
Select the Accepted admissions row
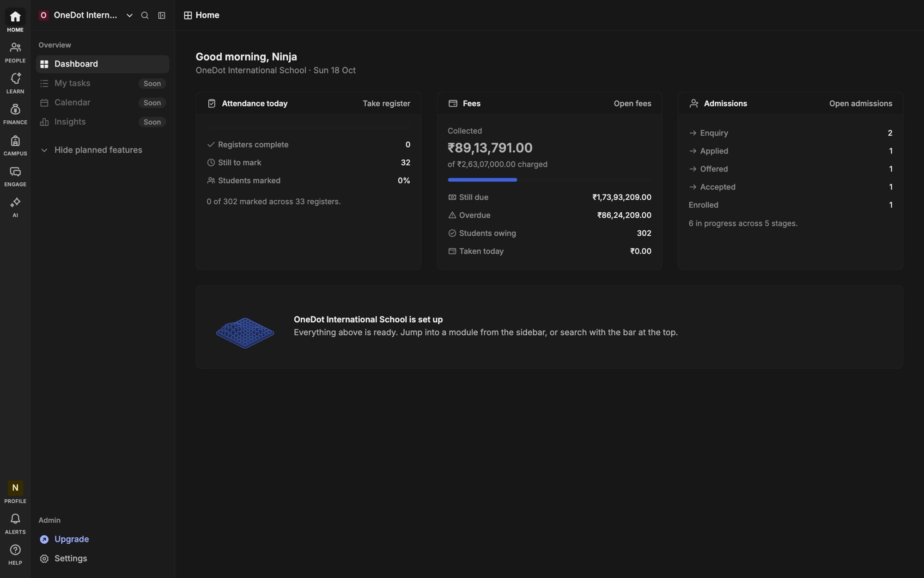point(790,187)
